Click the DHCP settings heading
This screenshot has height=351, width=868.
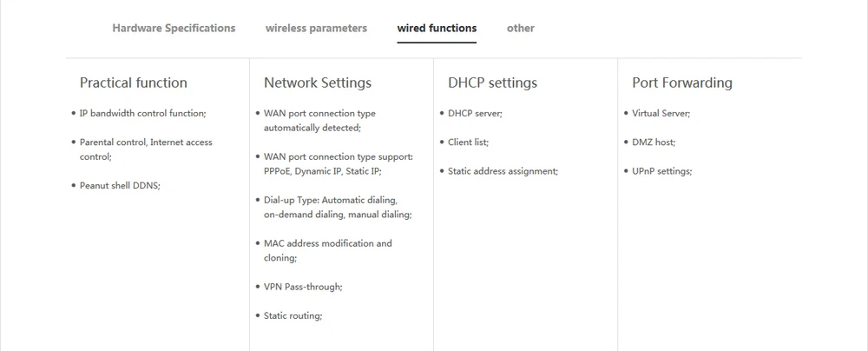point(493,83)
